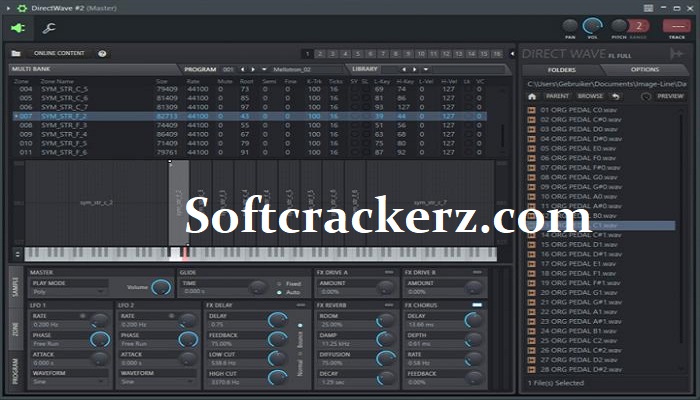Image resolution: width=700 pixels, height=400 pixels.
Task: Disable the FX Chorus enable switch
Action: point(477,305)
